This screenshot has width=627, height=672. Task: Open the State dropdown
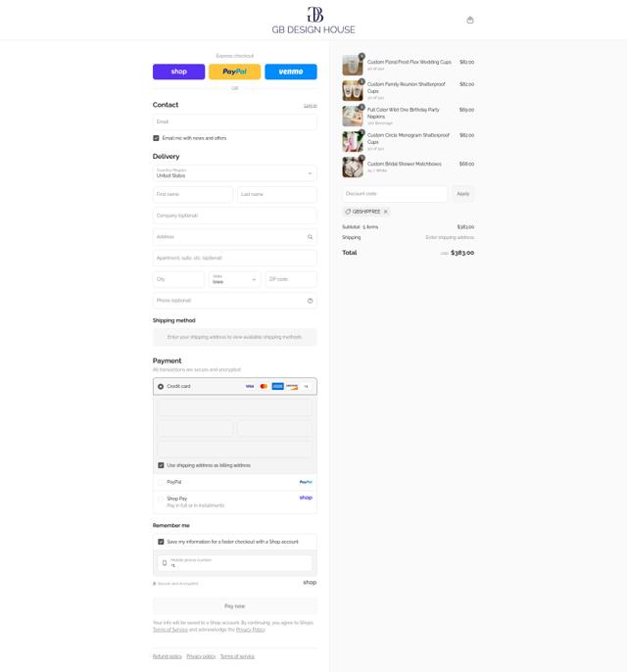pyautogui.click(x=235, y=279)
